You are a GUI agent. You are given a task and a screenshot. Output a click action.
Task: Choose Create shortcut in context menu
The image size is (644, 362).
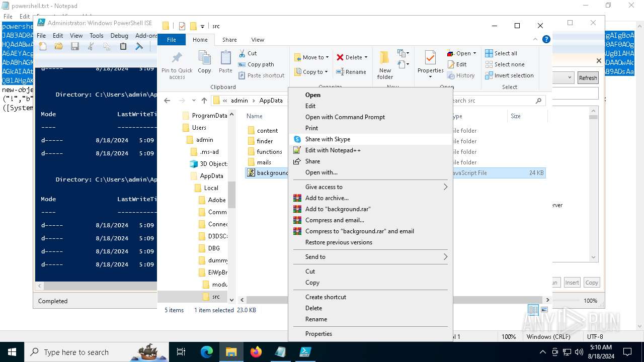point(370,297)
